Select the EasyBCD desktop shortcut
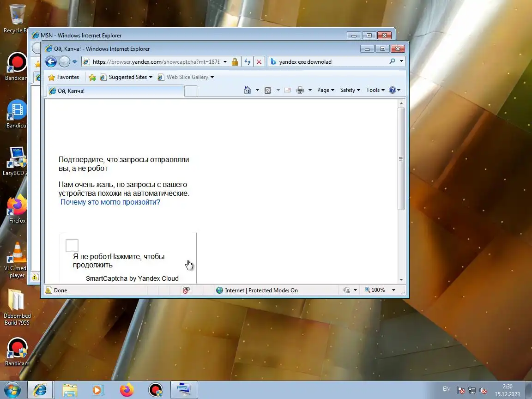Screen dimensions: 532x399 16,161
